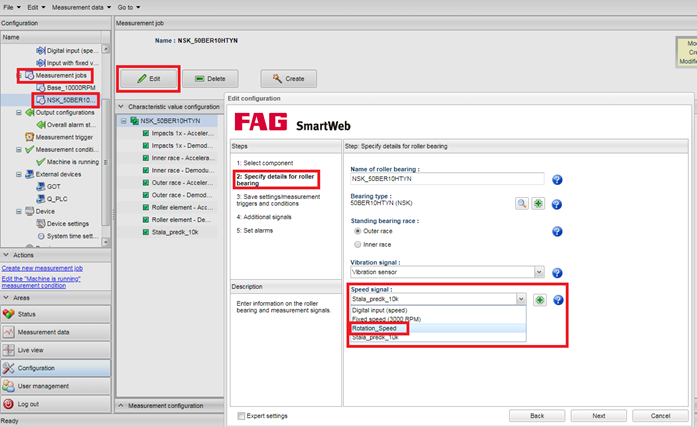Select the Stala_predk_10k characteristic value
The width and height of the screenshot is (697, 427).
point(175,232)
